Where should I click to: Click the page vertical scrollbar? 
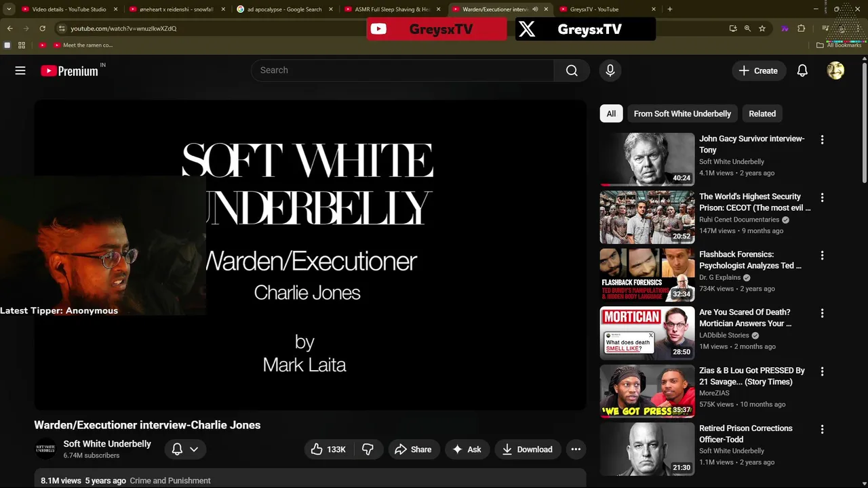[x=864, y=122]
